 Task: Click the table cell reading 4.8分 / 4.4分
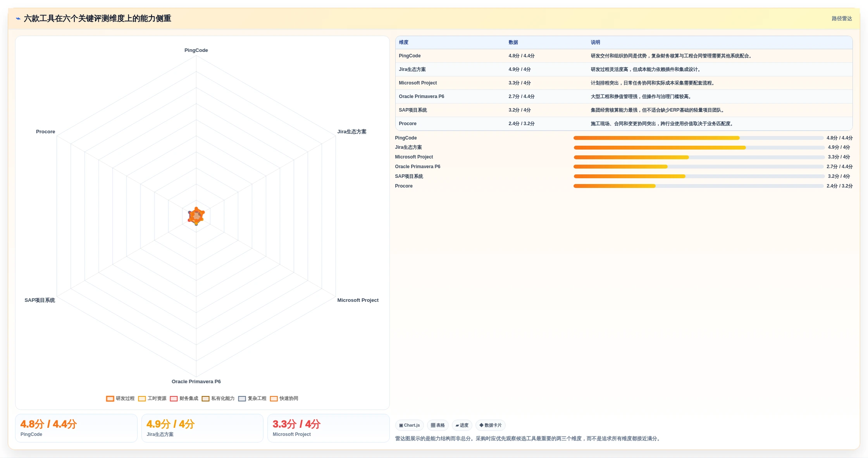pos(522,56)
